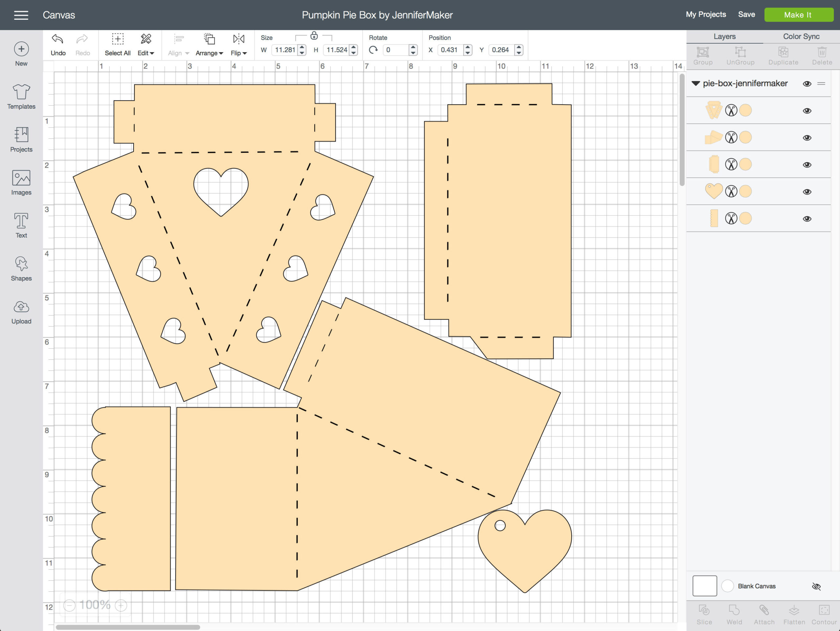The height and width of the screenshot is (631, 840).
Task: Toggle visibility of pie-box-jennifermaker group
Action: click(x=807, y=84)
